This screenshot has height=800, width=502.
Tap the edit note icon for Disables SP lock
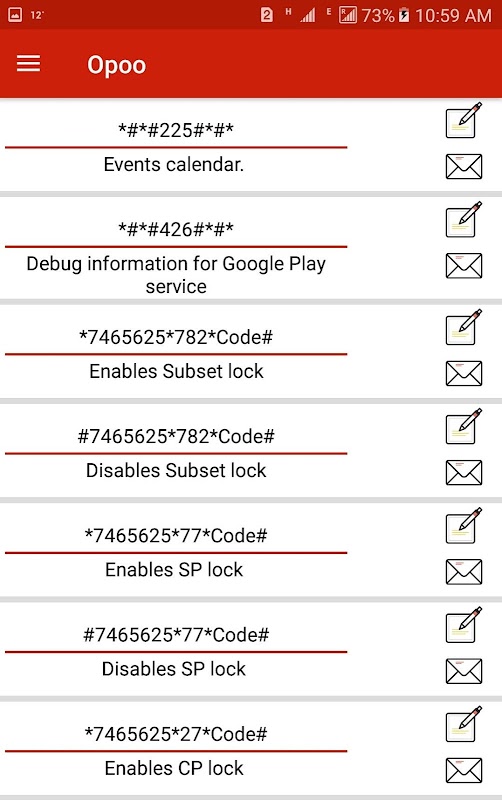[464, 624]
